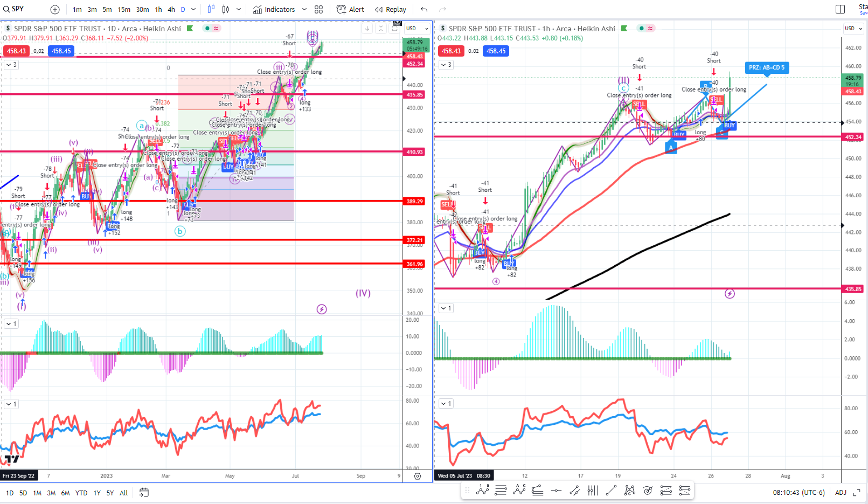
Task: Open the go to date calendar icon
Action: (x=144, y=492)
